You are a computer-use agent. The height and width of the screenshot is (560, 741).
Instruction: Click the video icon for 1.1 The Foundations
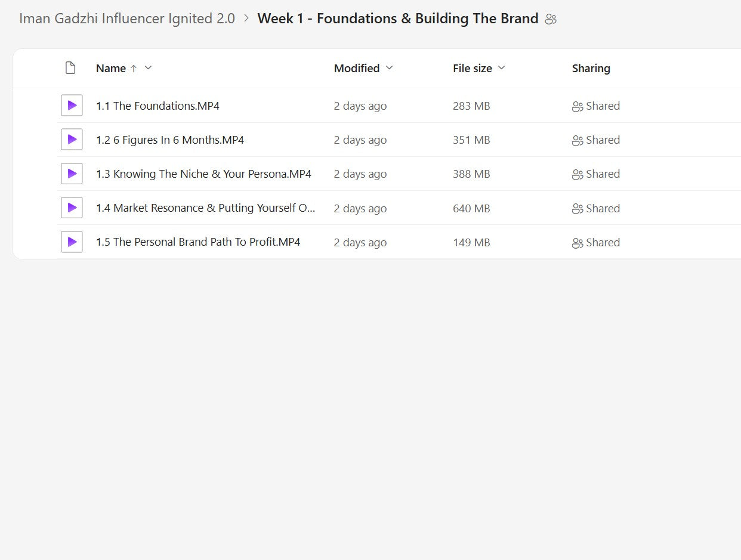(72, 106)
